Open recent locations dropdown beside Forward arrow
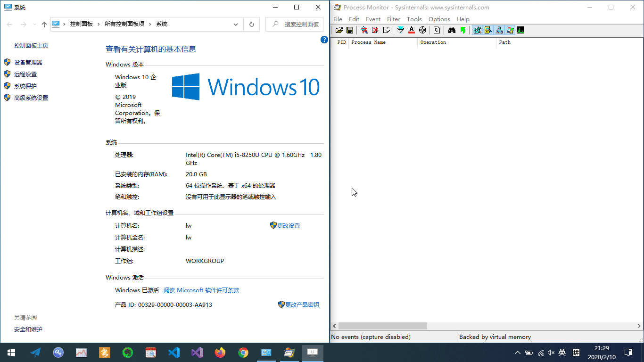 (x=35, y=25)
